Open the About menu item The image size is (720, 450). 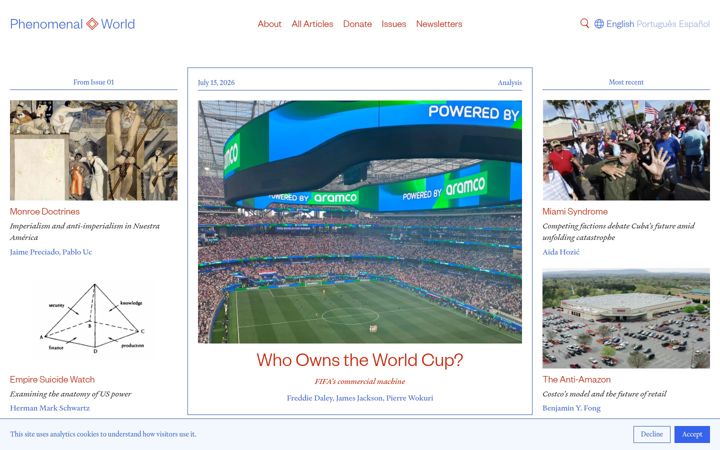[269, 24]
